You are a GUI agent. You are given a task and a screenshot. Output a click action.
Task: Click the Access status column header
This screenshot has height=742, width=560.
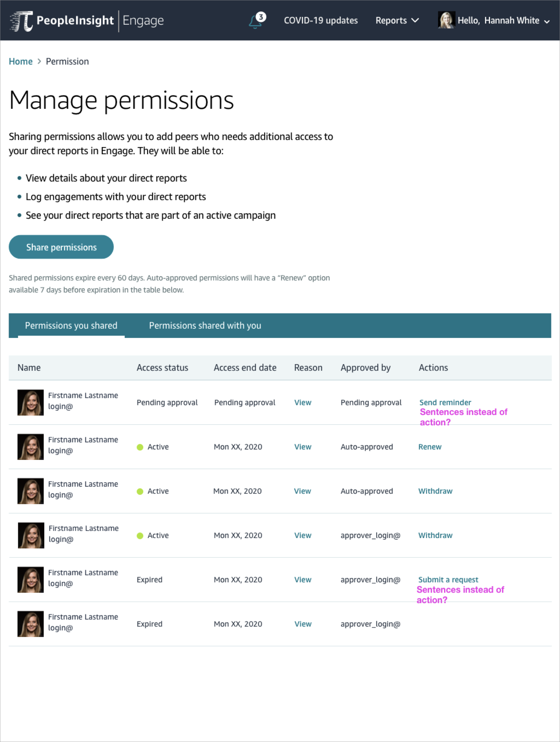coord(162,368)
